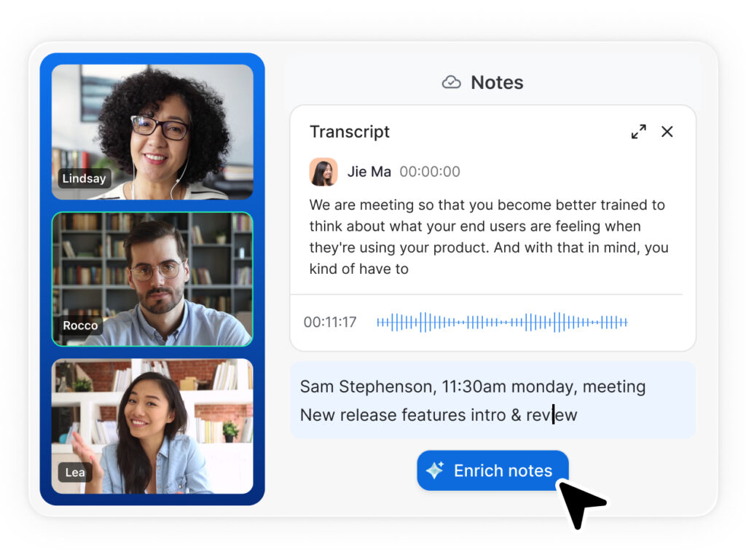This screenshot has width=746, height=560.
Task: Click the Lindsay name label
Action: pyautogui.click(x=84, y=178)
